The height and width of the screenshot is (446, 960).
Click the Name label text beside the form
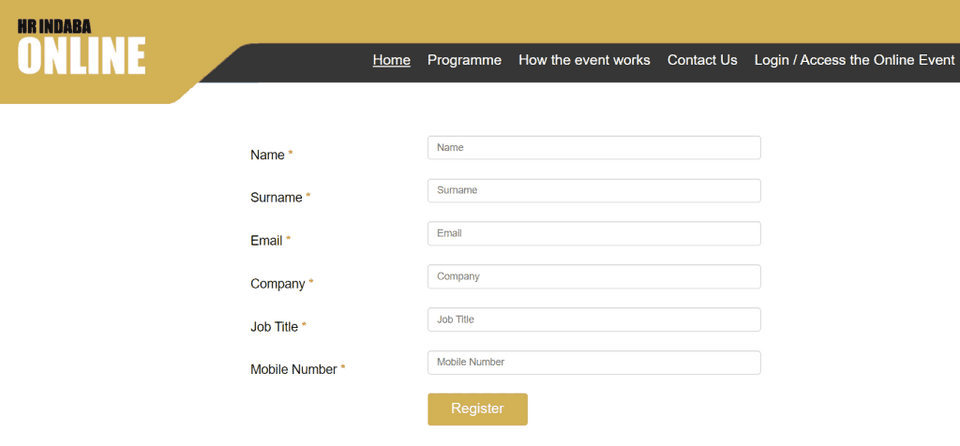tap(267, 155)
